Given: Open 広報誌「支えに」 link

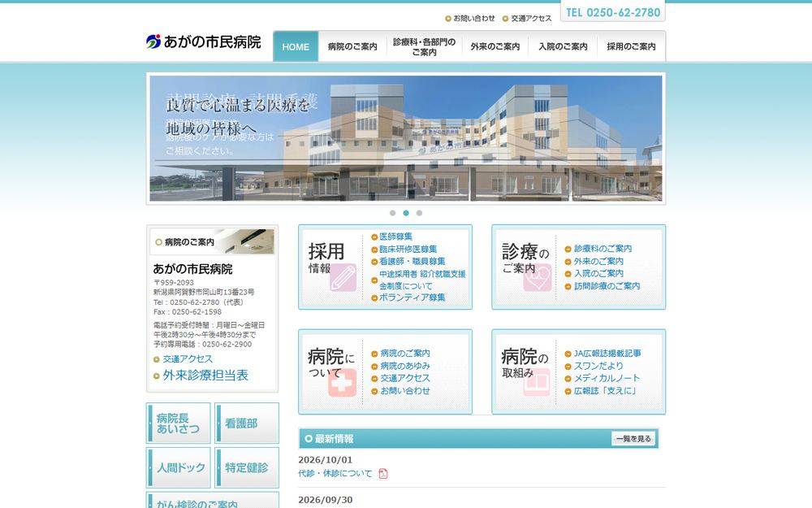Looking at the screenshot, I should coord(606,391).
